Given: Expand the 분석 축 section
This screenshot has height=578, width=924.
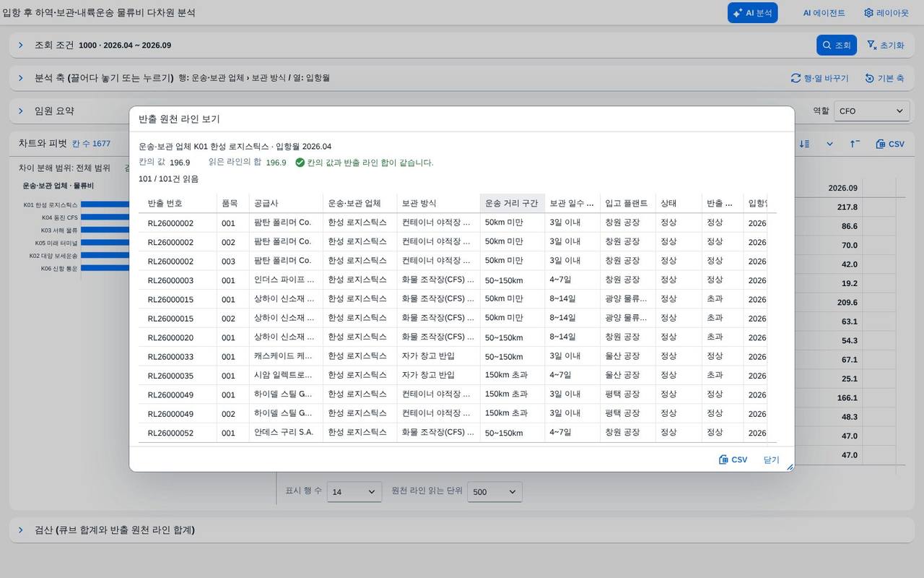Looking at the screenshot, I should click(20, 78).
